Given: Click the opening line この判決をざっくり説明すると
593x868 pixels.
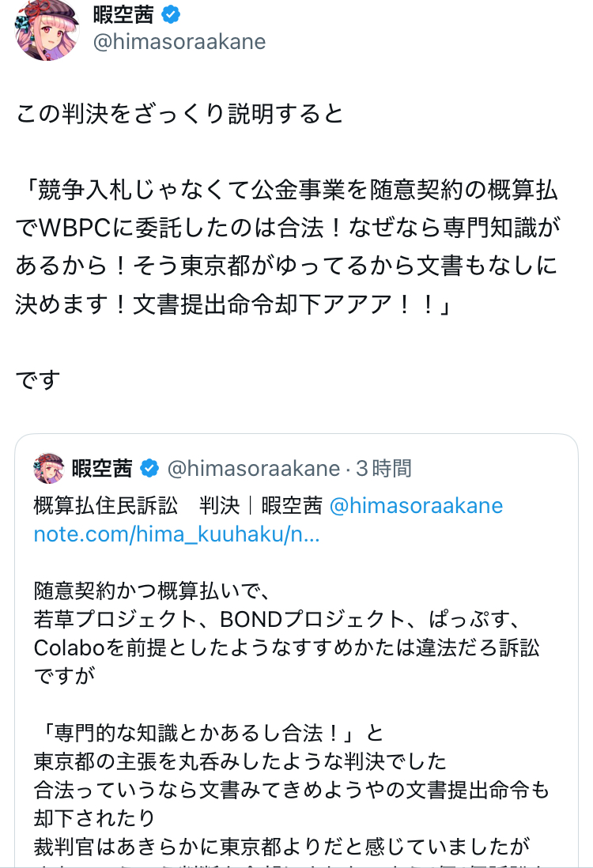Looking at the screenshot, I should tap(179, 113).
